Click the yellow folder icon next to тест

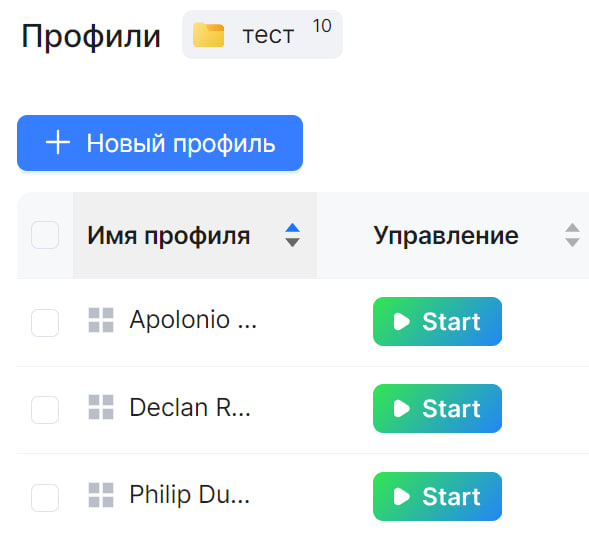pyautogui.click(x=208, y=35)
